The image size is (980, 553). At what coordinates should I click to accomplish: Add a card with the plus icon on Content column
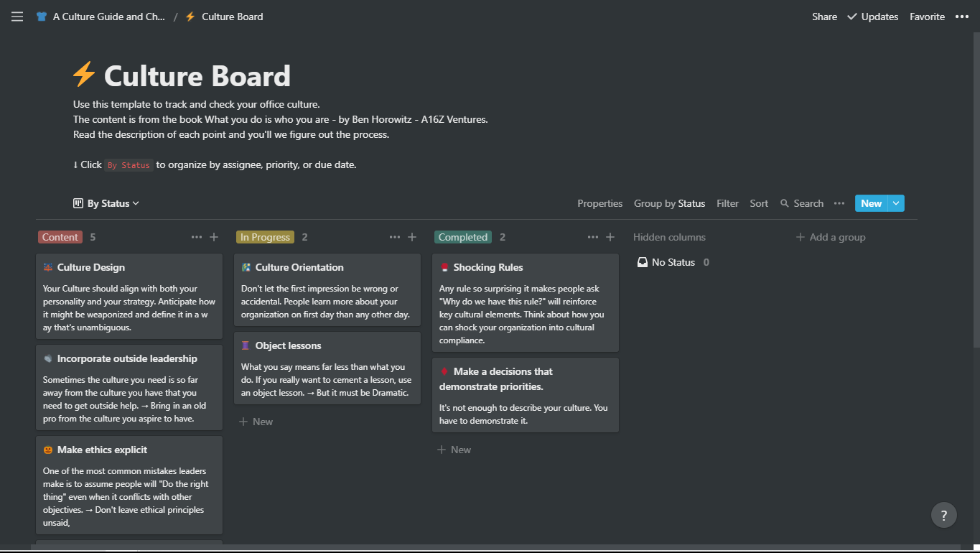(x=213, y=236)
